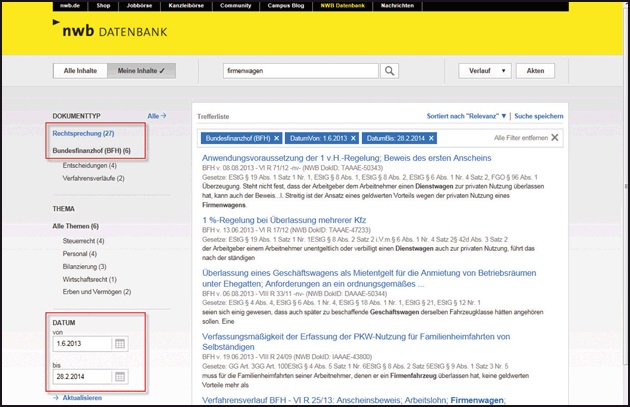Switch to 'Alle Inhalte' content scope
This screenshot has height=407, width=630.
(x=79, y=71)
